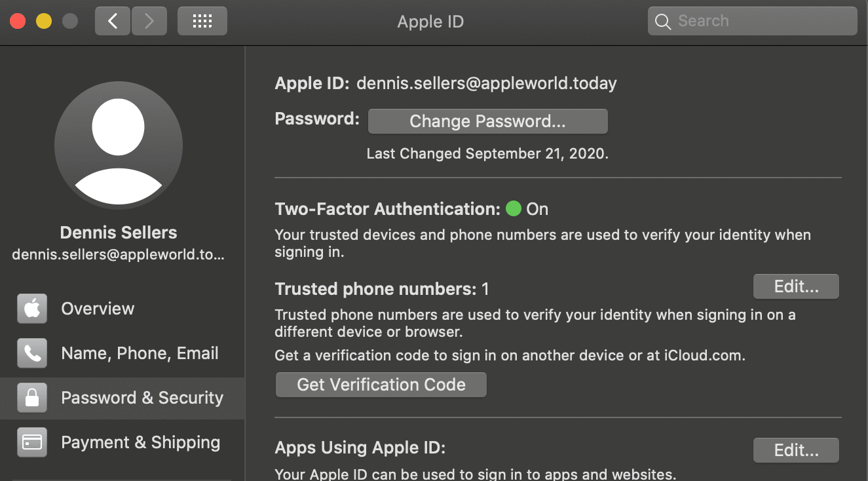Open the Overview section
Screen dimensions: 868x481
[98, 309]
